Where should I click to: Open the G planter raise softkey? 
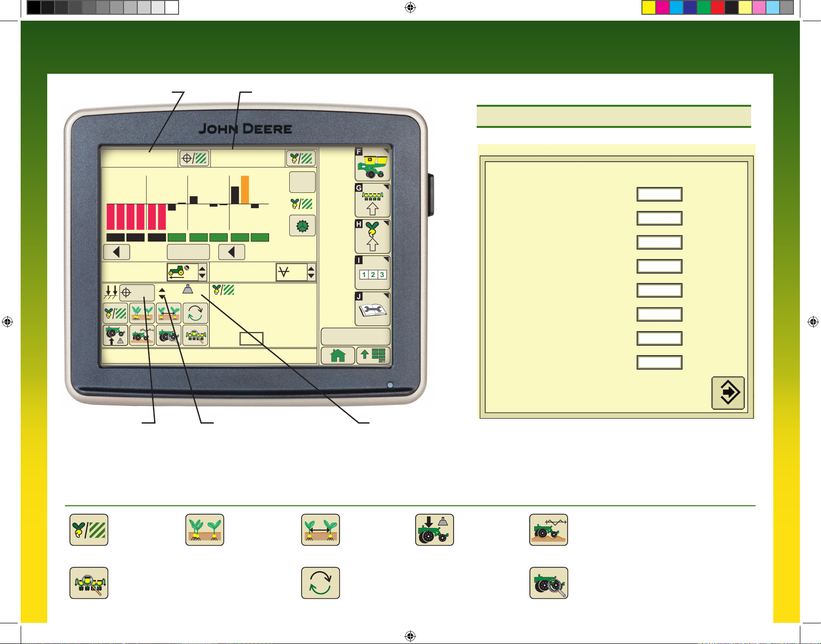tap(372, 201)
